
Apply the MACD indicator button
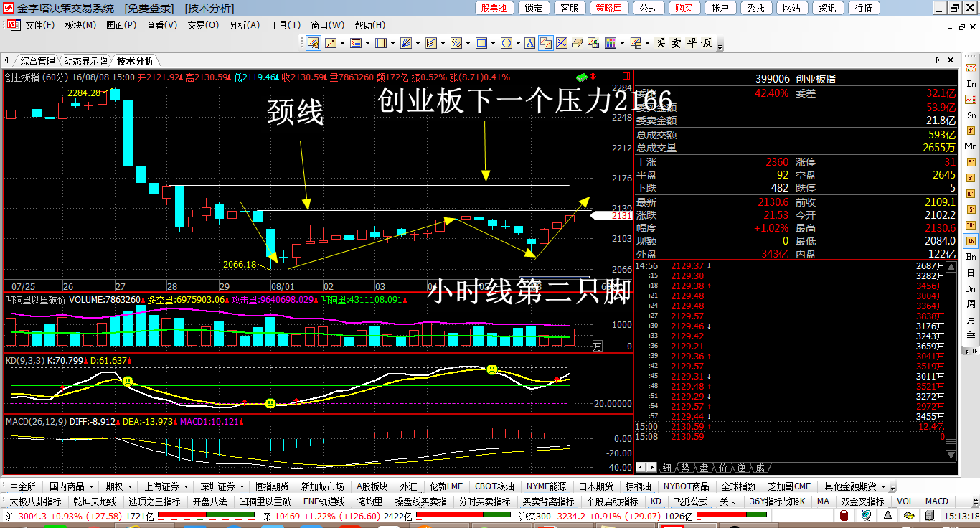[936, 501]
